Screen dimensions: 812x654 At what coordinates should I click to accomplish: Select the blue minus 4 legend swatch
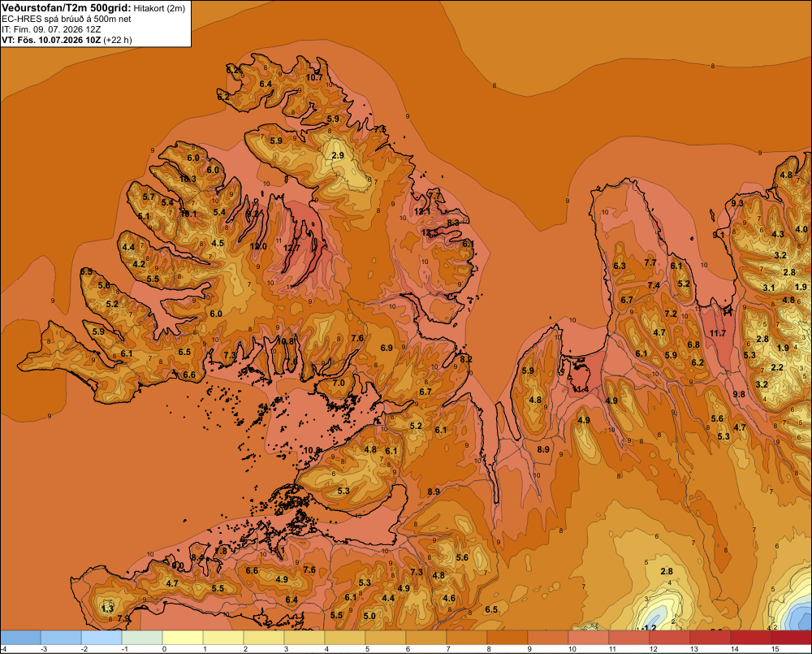click(20, 637)
